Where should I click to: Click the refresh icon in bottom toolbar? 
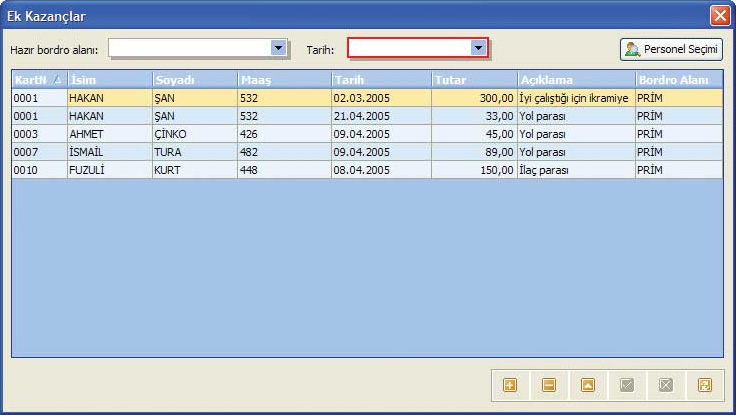pos(705,385)
